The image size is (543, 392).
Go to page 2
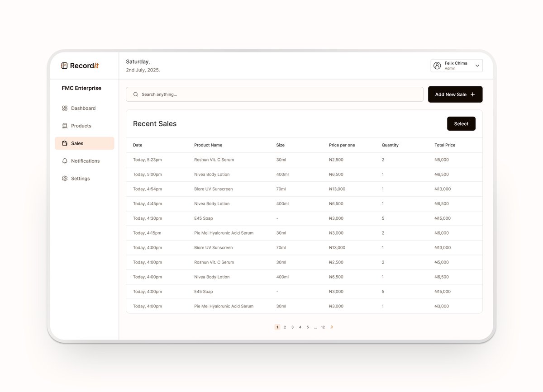(285, 327)
